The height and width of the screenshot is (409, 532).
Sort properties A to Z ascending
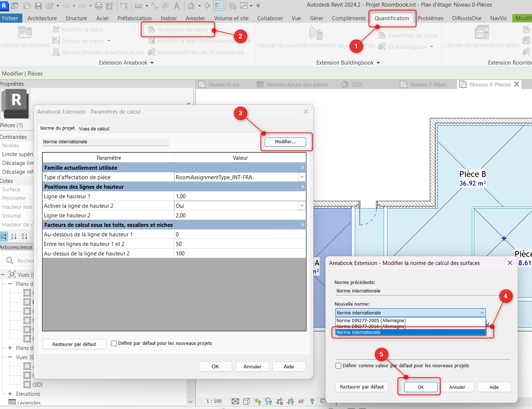14,236
